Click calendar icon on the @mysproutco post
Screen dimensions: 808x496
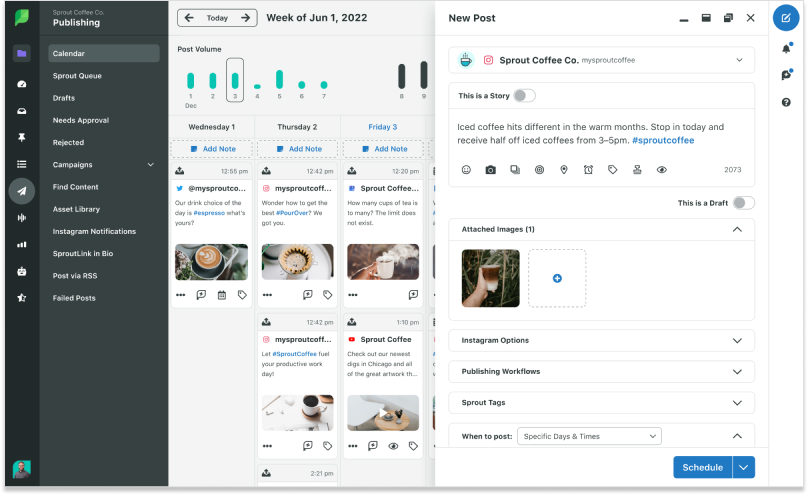[222, 295]
